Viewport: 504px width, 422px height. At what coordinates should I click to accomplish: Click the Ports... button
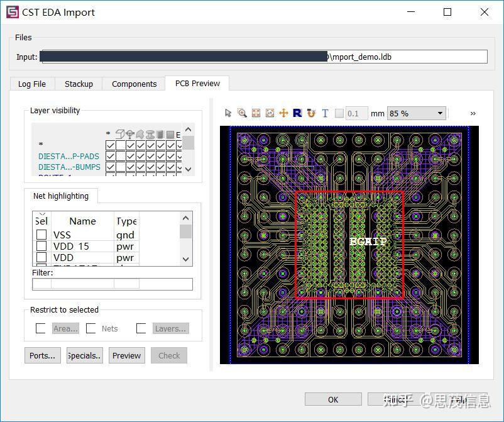point(42,355)
